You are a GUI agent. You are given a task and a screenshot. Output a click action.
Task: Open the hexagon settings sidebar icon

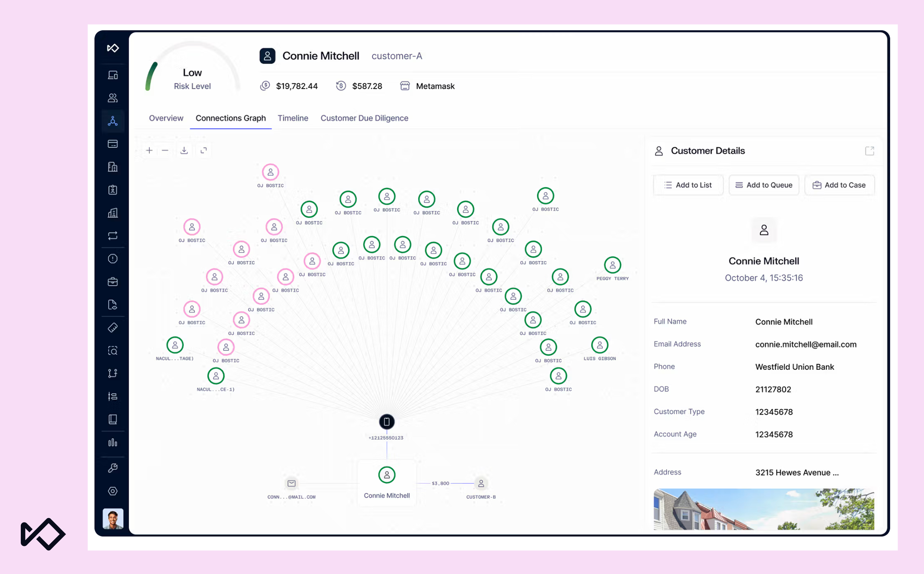[113, 491]
